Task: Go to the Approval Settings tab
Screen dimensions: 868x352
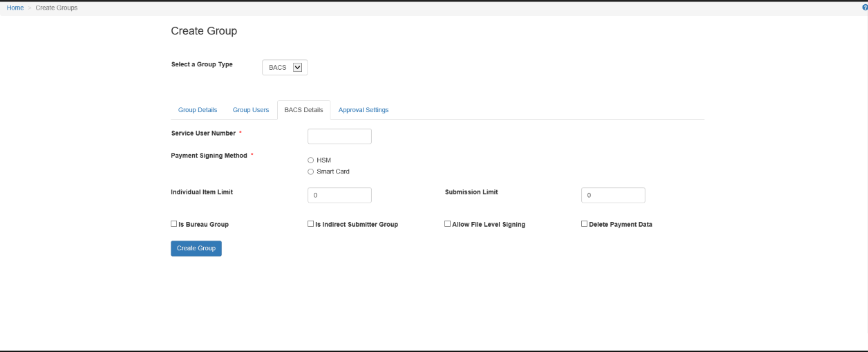Action: [x=364, y=110]
